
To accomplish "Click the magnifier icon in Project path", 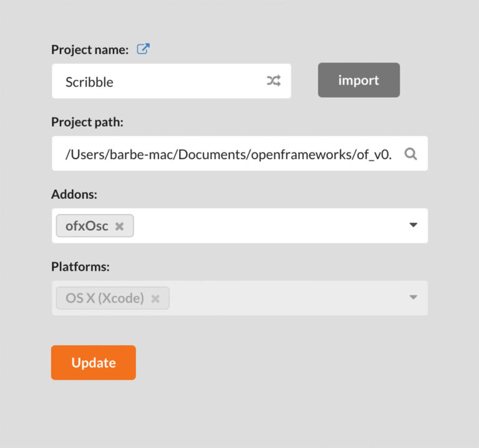I will (x=410, y=153).
